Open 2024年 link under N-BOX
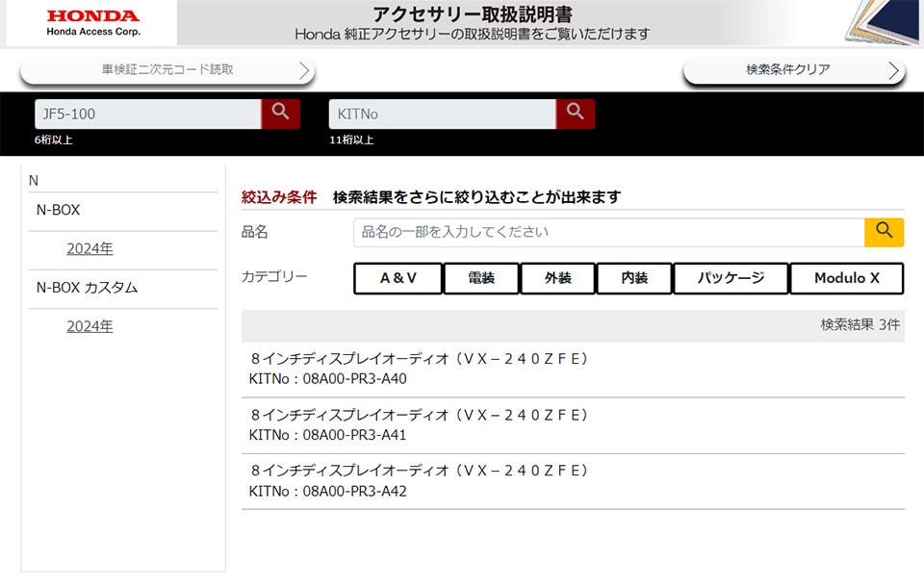 pos(90,248)
